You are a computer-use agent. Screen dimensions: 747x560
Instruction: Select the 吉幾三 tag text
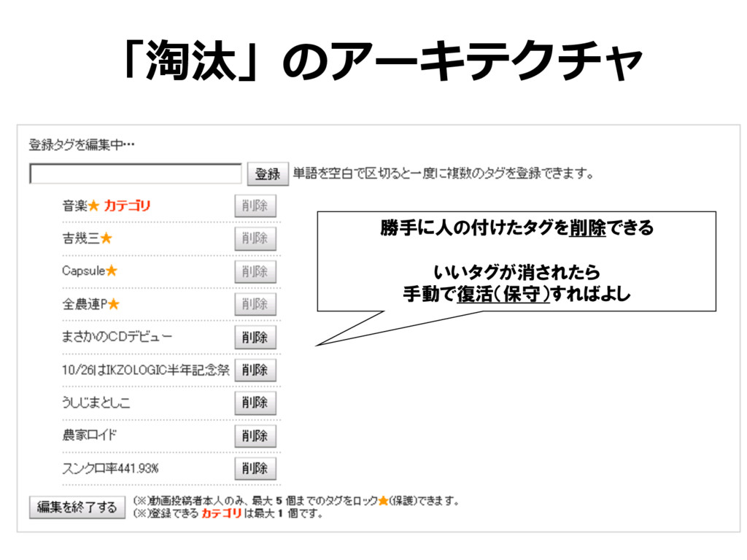pos(81,238)
